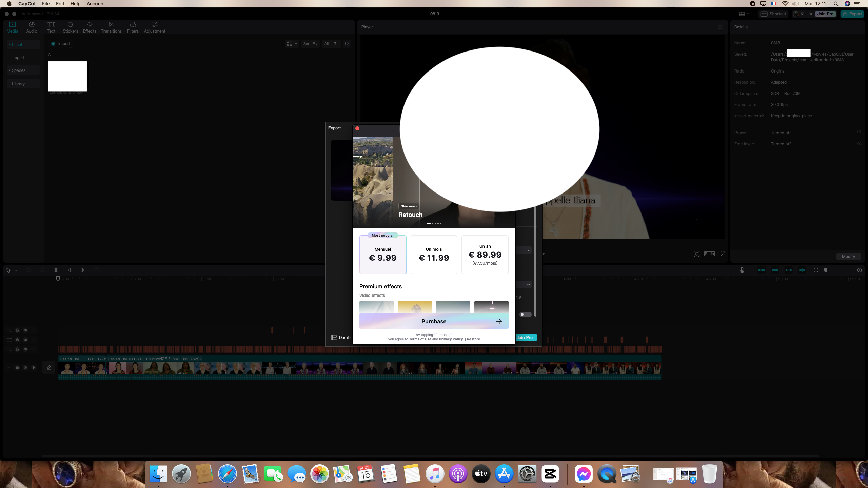
Task: Toggle visibility of the top text track
Action: pyautogui.click(x=25, y=330)
